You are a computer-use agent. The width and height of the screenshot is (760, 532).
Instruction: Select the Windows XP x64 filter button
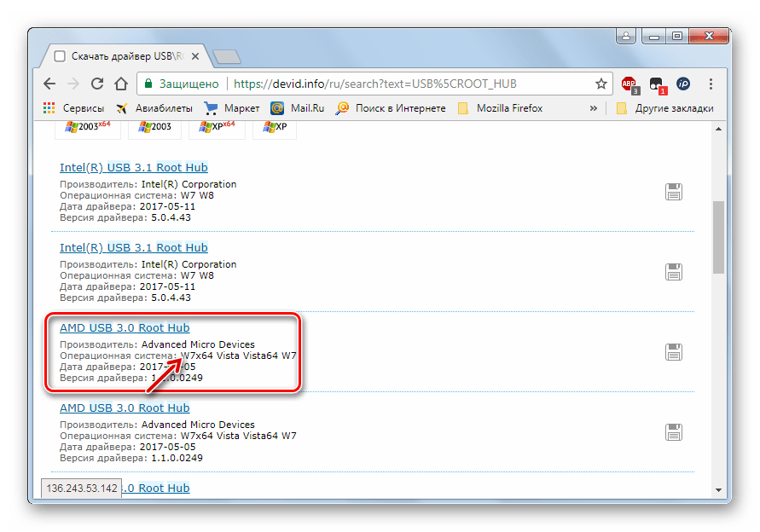[218, 126]
